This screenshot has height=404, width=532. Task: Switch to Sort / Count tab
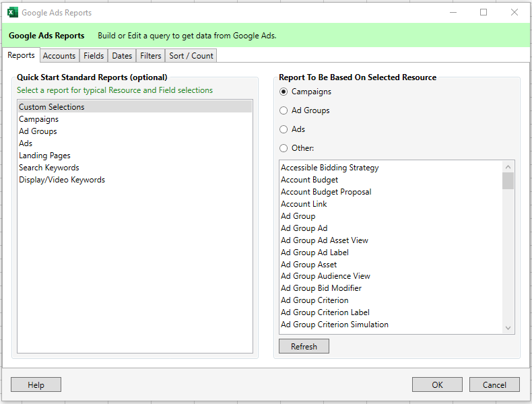pos(191,56)
